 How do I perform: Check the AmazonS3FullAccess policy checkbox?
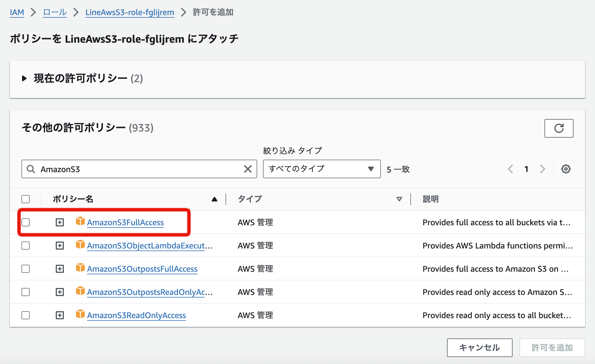[x=26, y=222]
